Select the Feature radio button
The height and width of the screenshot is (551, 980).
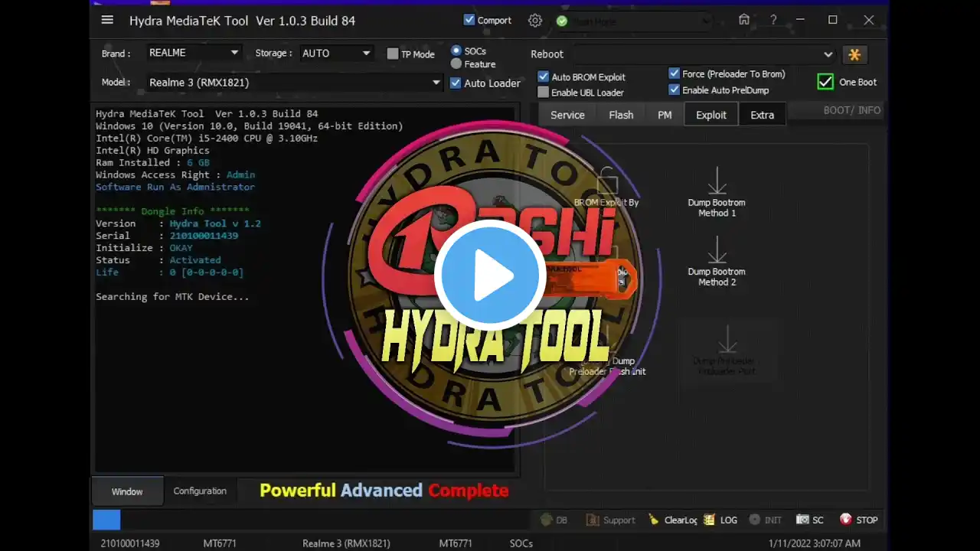pos(456,64)
